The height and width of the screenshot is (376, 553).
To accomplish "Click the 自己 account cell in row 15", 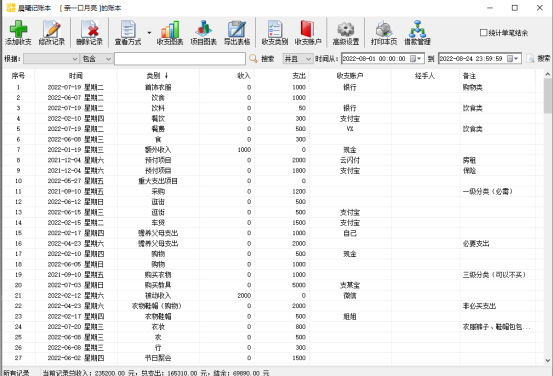I will 350,233.
